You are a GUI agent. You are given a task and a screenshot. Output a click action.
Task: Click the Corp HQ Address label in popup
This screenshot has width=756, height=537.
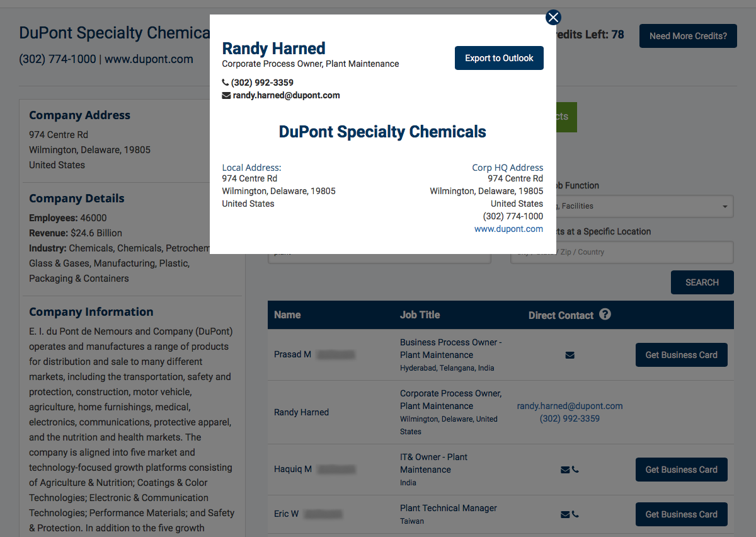click(x=507, y=168)
